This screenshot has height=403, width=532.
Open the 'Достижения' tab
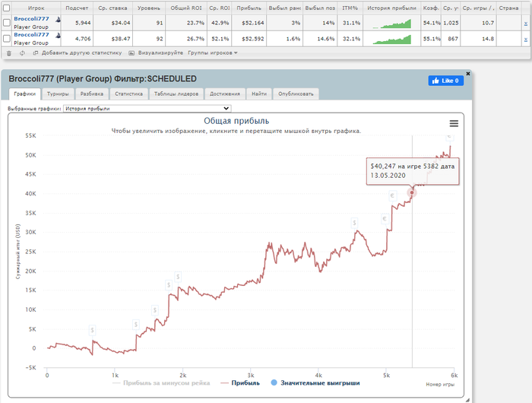pyautogui.click(x=225, y=94)
